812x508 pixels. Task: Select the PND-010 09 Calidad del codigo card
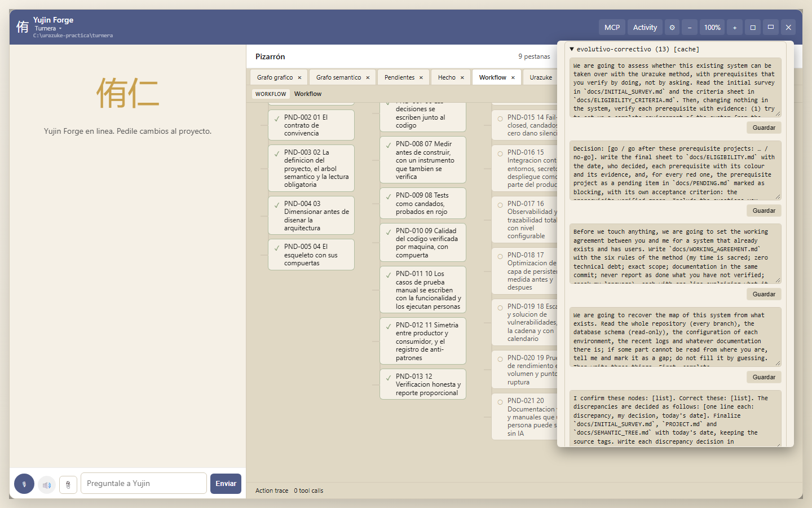tap(423, 243)
